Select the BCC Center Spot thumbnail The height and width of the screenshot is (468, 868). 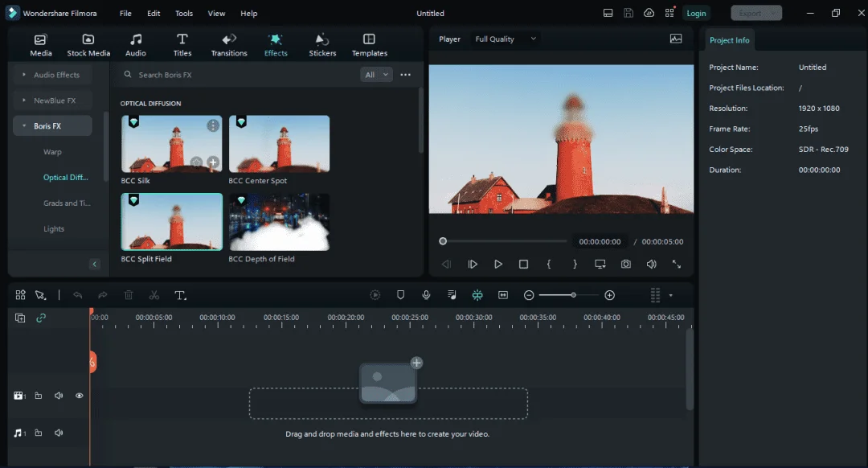pos(279,144)
